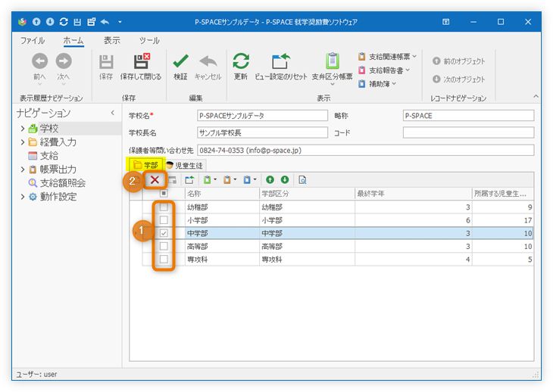This screenshot has height=392, width=553.
Task: Click the red X delete icon
Action: pos(155,180)
